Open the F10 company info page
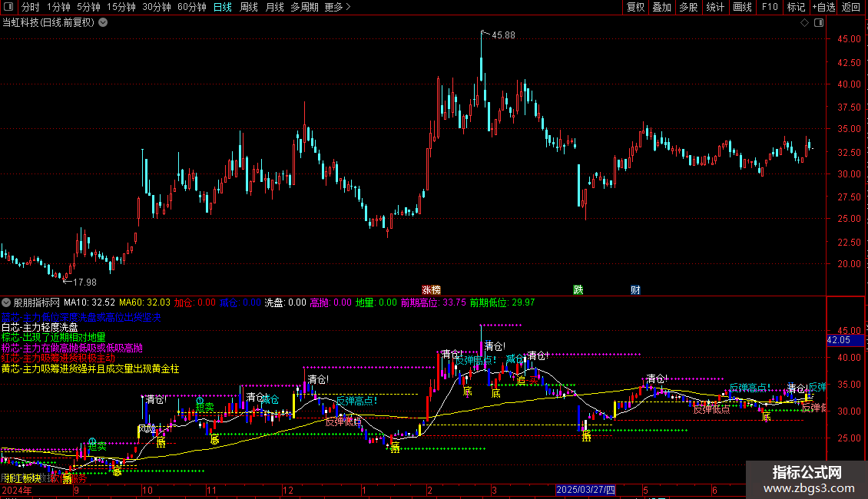868x499 pixels. [x=770, y=7]
